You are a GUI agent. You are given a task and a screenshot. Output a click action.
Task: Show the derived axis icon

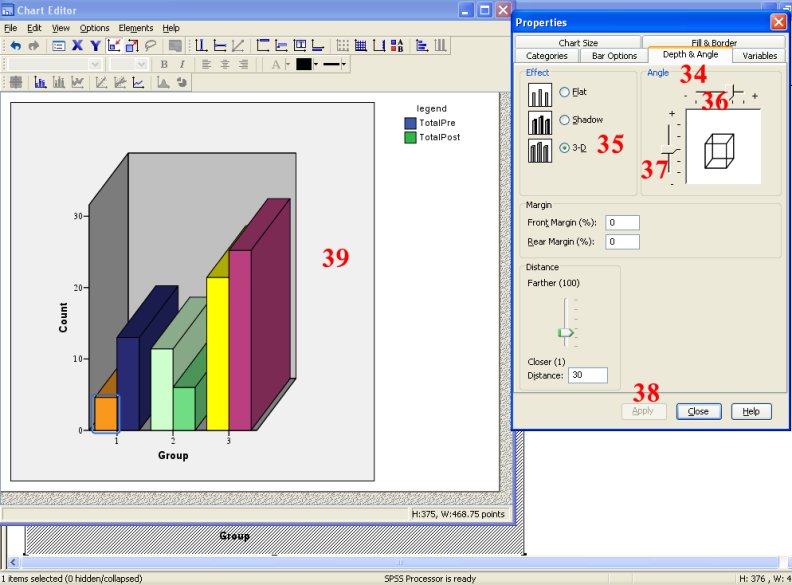pos(379,46)
